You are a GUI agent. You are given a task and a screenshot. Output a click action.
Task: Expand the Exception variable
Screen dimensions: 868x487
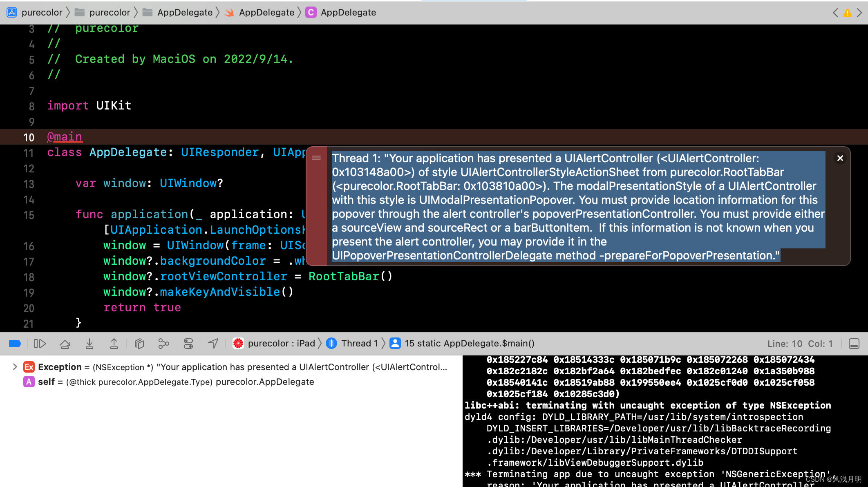15,367
